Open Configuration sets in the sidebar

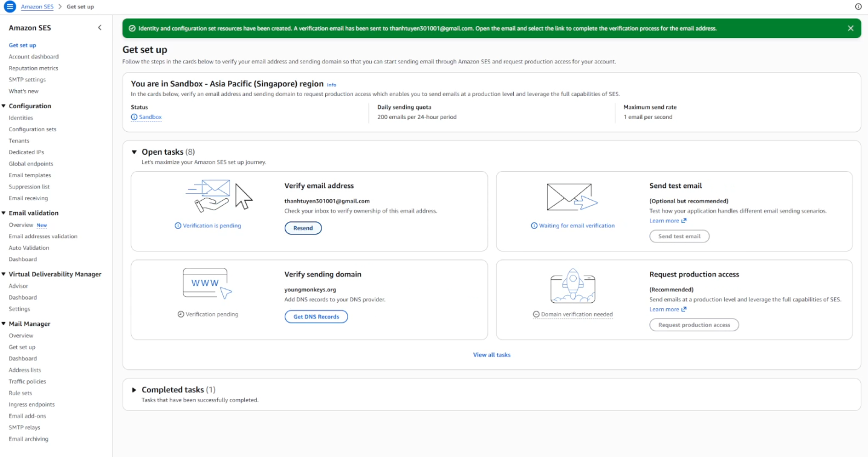[x=33, y=129]
